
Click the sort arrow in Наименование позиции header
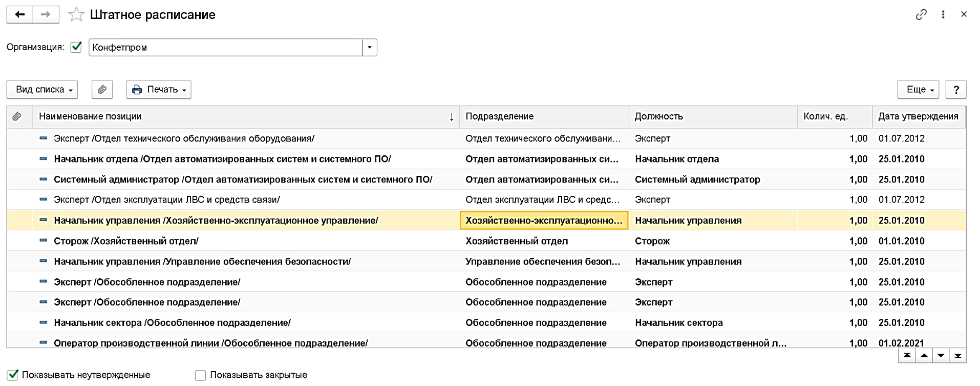pos(452,117)
